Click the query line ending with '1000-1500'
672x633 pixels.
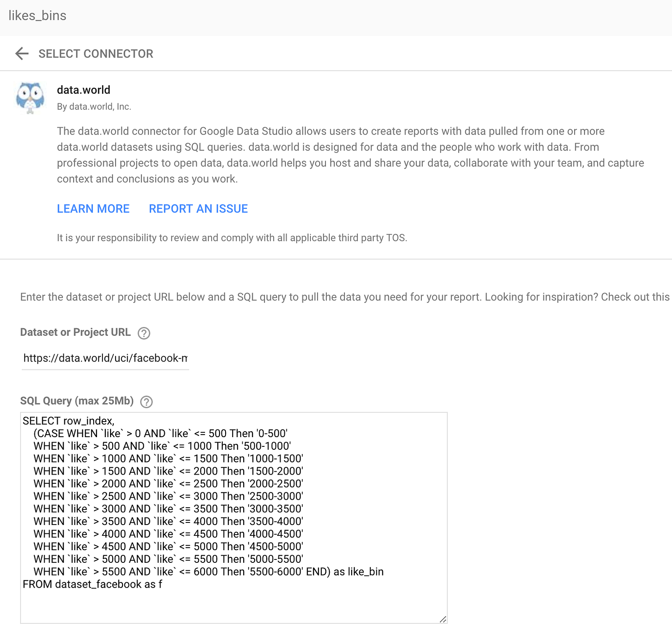[168, 459]
